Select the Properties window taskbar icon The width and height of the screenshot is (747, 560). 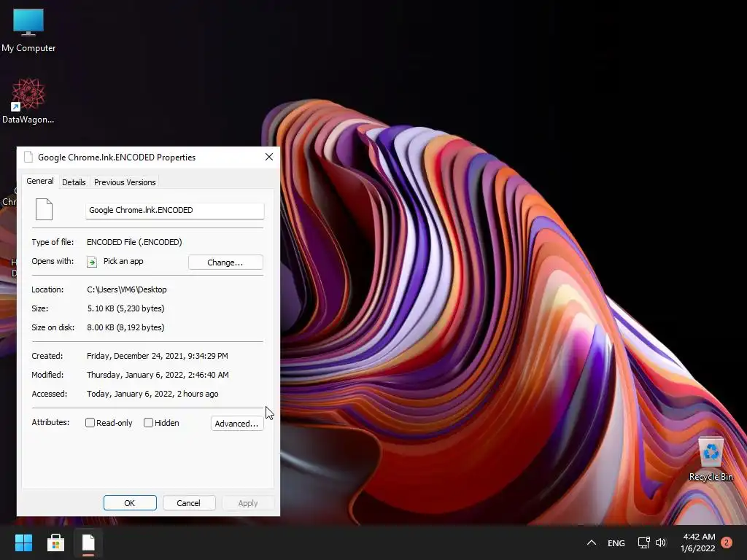tap(88, 542)
